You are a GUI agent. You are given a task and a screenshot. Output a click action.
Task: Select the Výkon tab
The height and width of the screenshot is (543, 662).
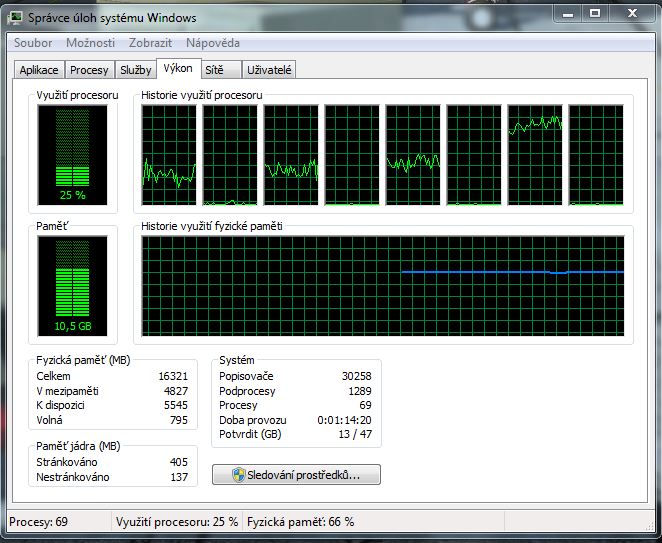(x=178, y=68)
